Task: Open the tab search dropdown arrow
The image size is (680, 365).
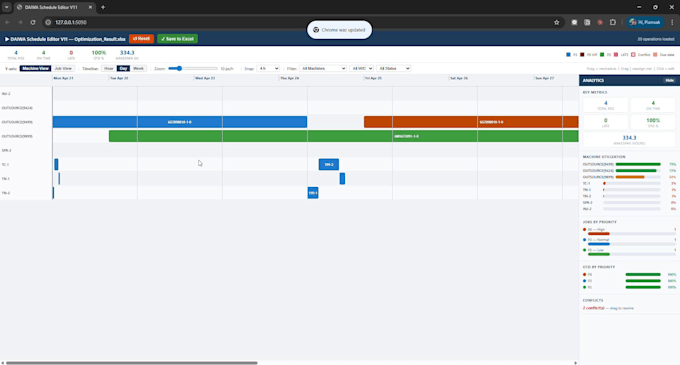Action: click(7, 7)
